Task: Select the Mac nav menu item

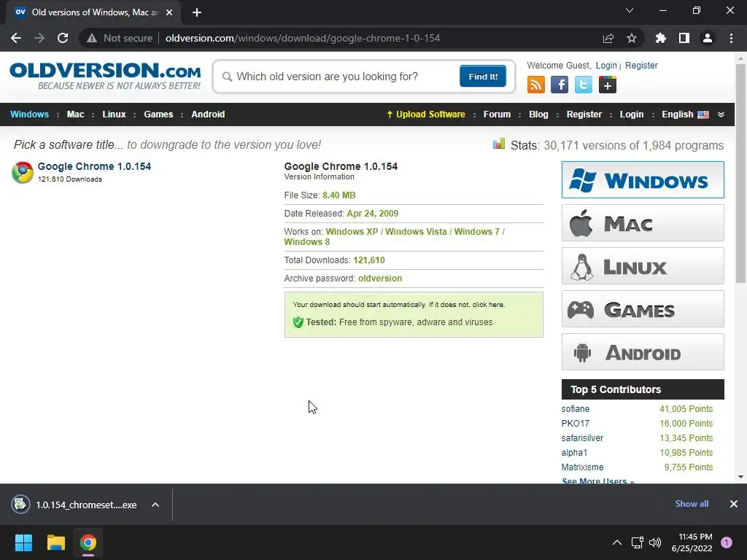Action: point(75,114)
